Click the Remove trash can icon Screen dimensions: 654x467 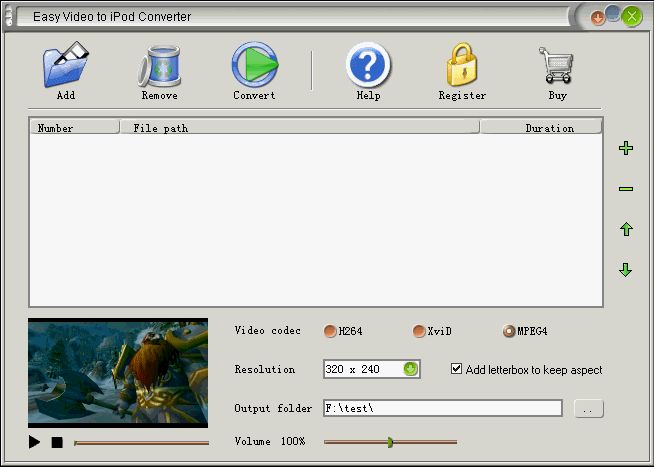(160, 66)
